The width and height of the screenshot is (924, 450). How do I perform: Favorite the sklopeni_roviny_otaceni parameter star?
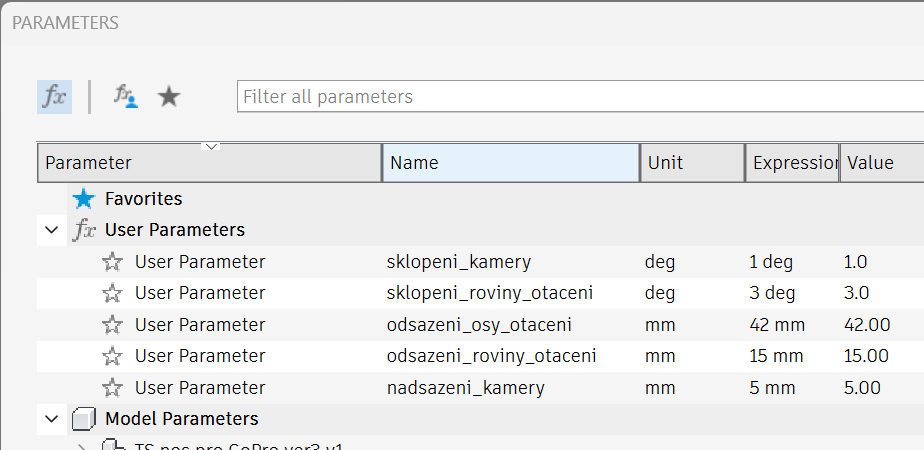coord(113,293)
